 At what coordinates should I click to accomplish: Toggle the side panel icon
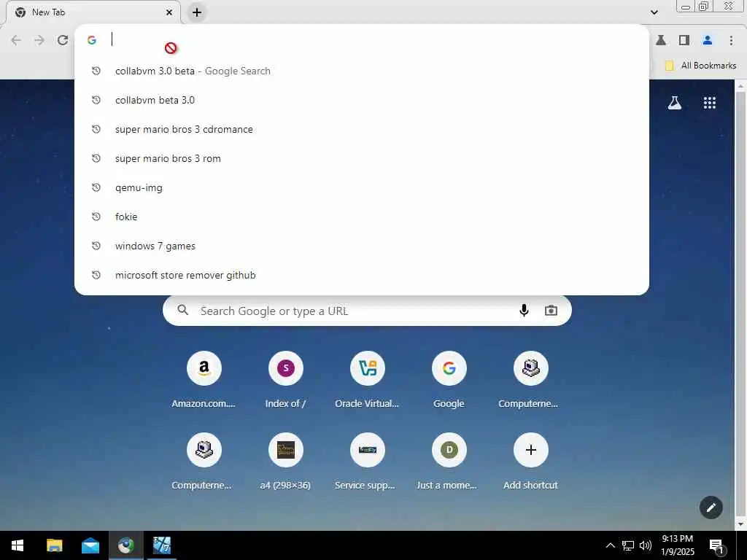click(x=684, y=41)
